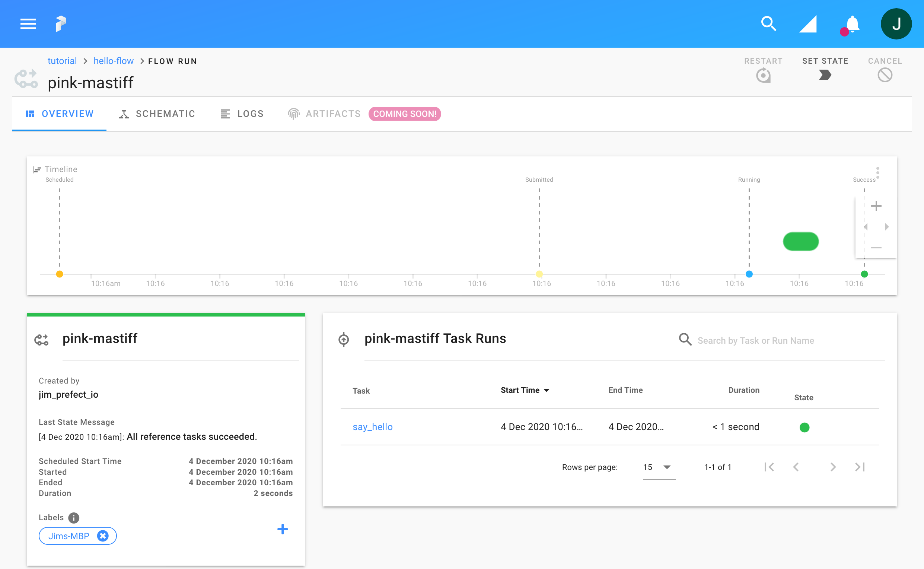Remove the Jims-MBP label
Viewport: 924px width, 569px height.
point(103,536)
